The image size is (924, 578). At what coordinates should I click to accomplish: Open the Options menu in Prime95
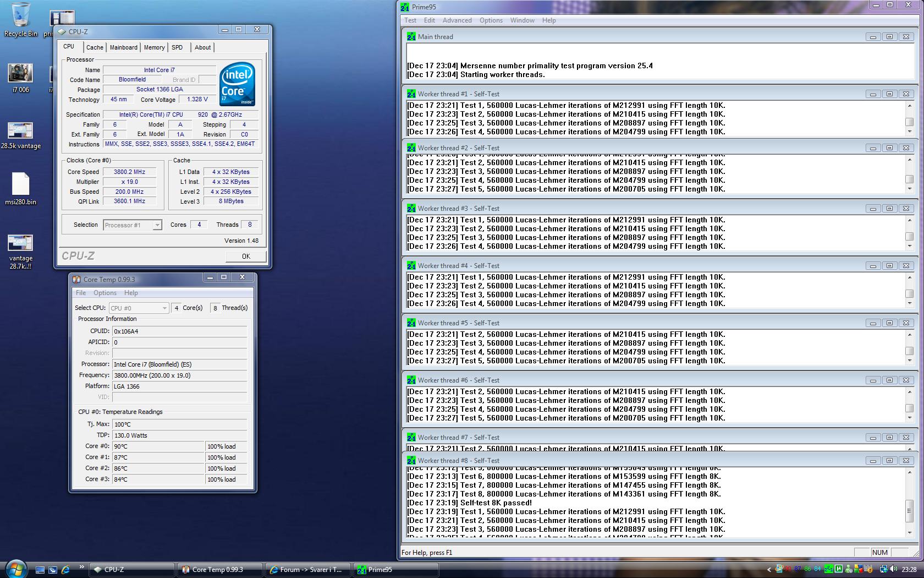pos(491,20)
